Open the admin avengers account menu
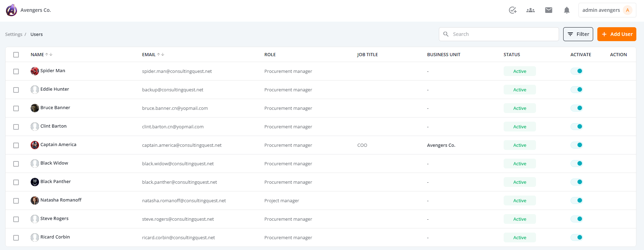This screenshot has height=250, width=644. tap(607, 10)
